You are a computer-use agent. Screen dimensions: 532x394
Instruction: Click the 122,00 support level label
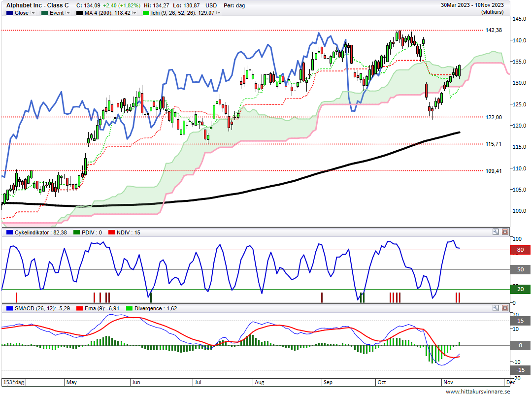tap(494, 117)
